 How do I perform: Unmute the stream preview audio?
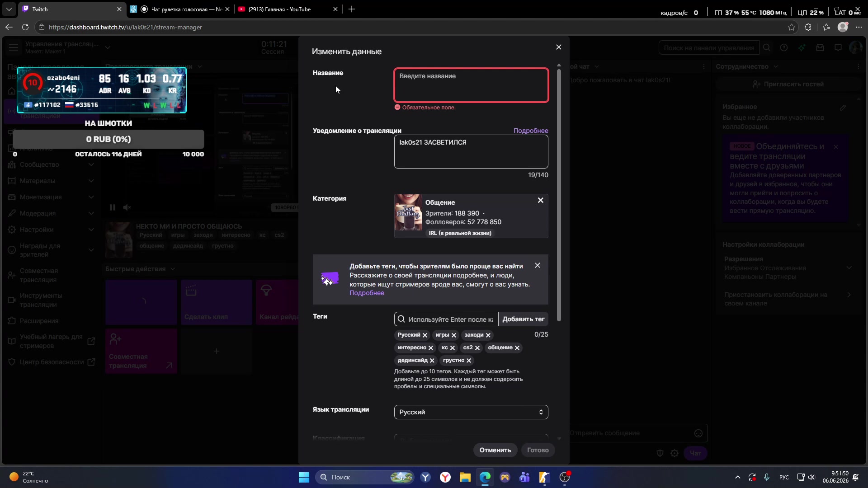click(x=127, y=207)
